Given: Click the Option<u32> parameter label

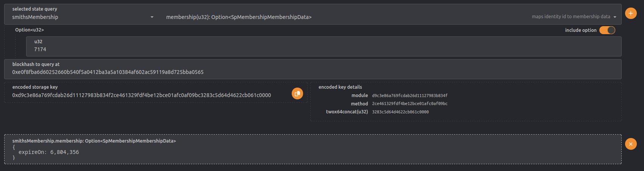Looking at the screenshot, I should click(30, 30).
